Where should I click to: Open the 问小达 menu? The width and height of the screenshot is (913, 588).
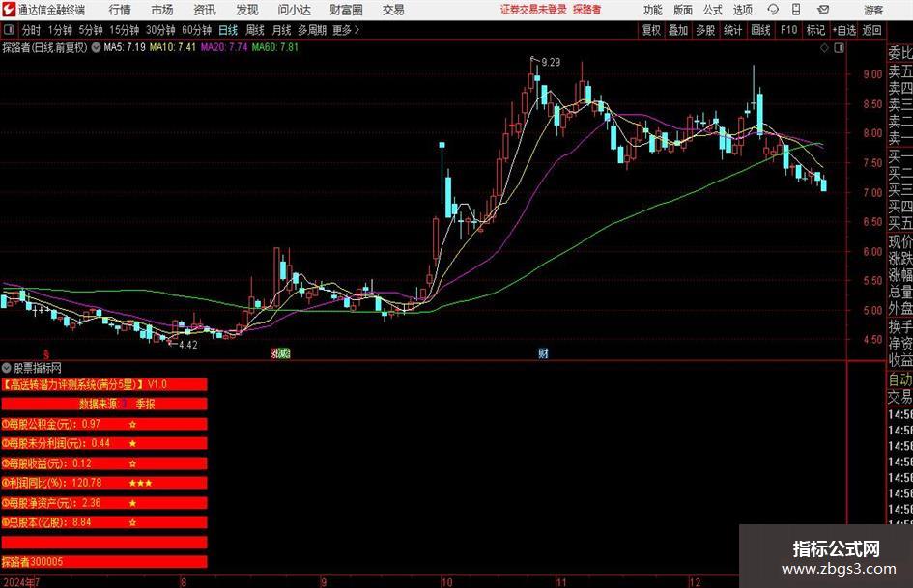click(294, 10)
